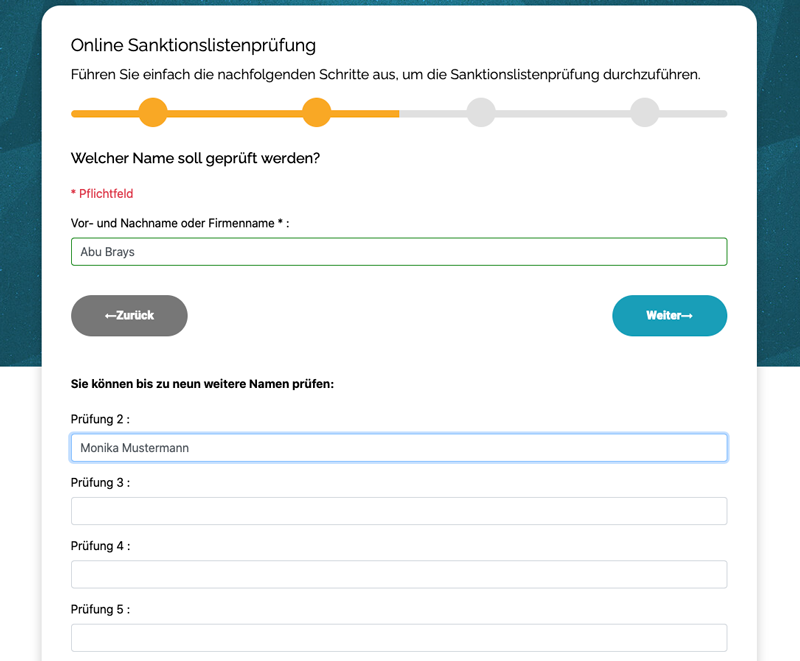800x661 pixels.
Task: Jump to the third gray step circle
Action: coord(481,112)
